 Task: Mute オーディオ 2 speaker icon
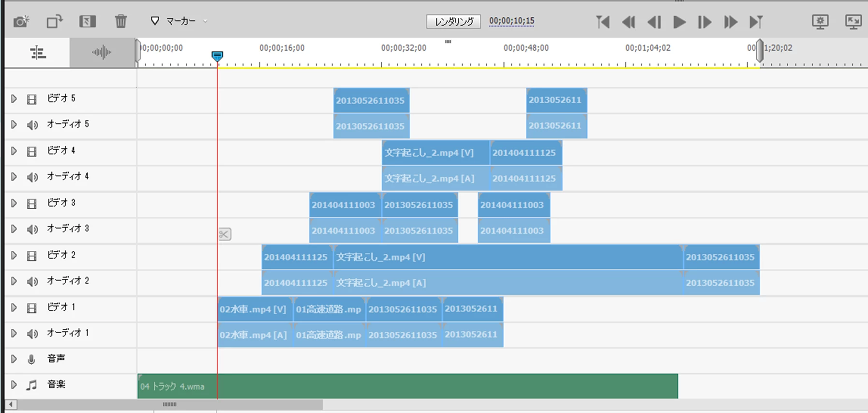tap(32, 282)
